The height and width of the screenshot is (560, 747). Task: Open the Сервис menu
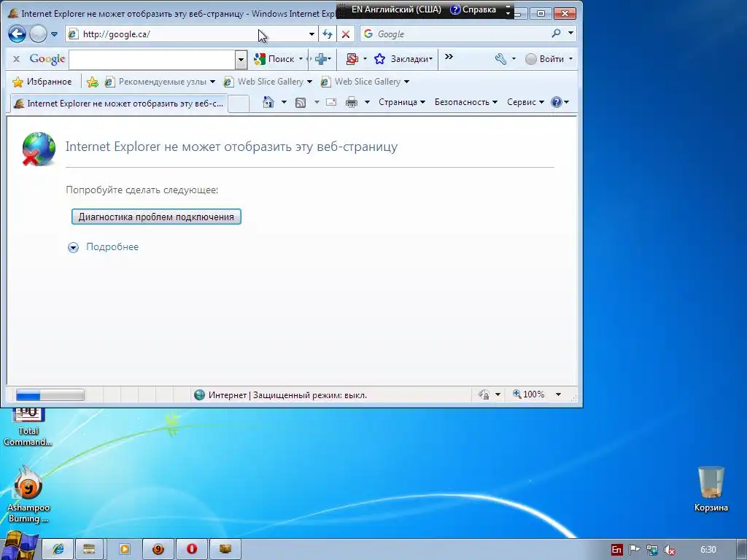[525, 102]
